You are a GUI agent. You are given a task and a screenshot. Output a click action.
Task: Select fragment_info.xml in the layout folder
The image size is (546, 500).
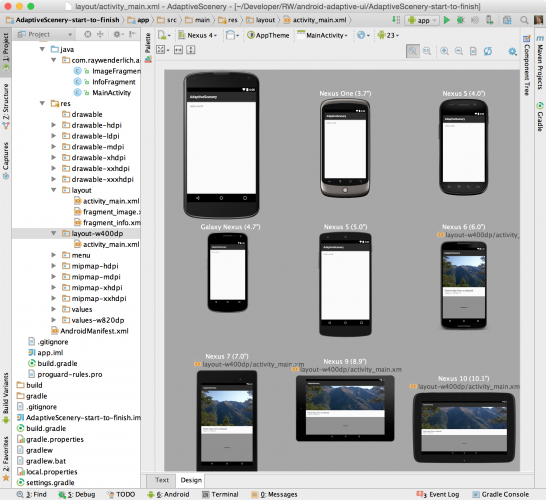[107, 222]
